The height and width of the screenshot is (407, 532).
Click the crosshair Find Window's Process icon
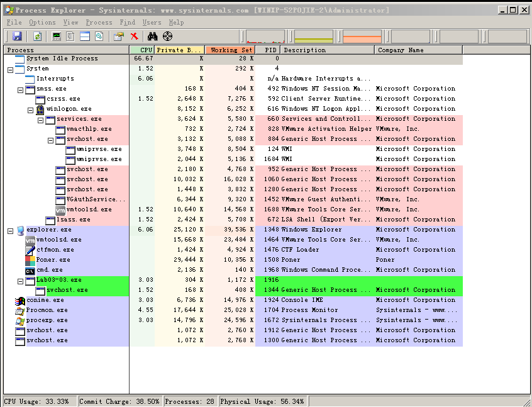pyautogui.click(x=167, y=36)
